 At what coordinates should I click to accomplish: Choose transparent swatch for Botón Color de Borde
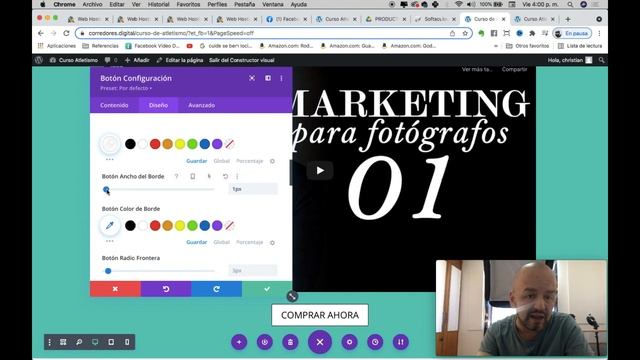click(x=229, y=225)
